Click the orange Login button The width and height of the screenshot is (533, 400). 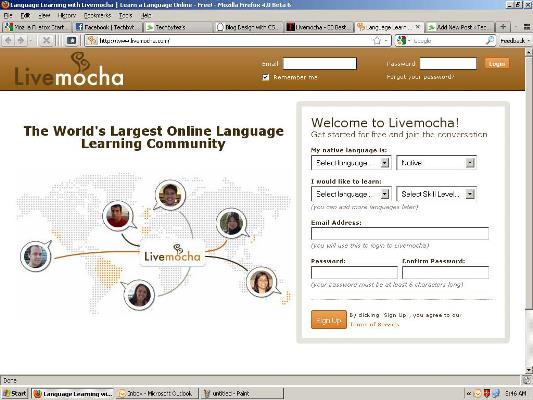click(x=497, y=64)
